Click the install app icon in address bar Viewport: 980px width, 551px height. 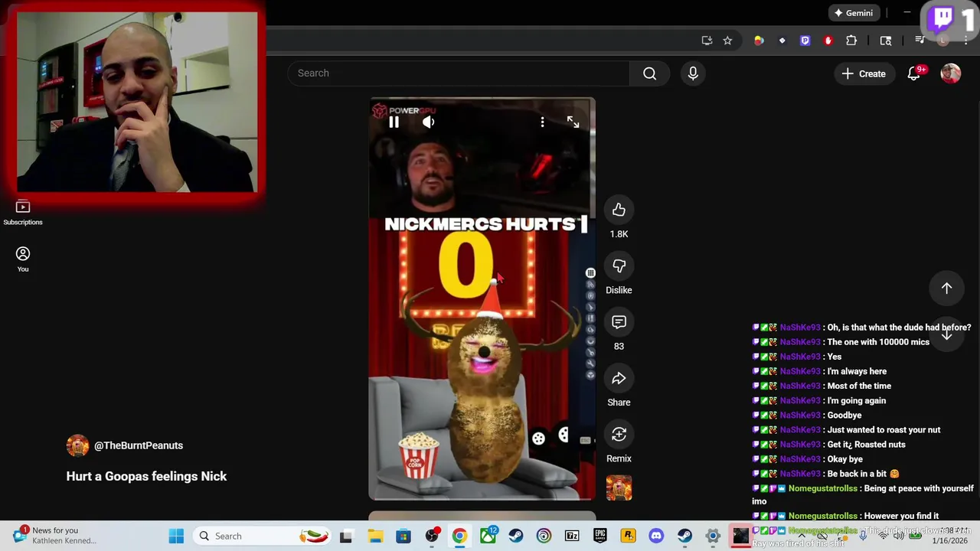(x=707, y=41)
